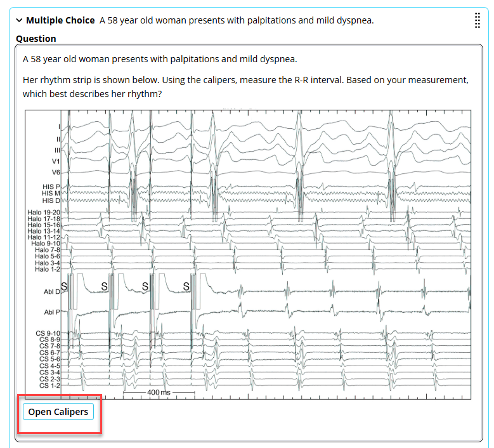Click the 'Abl P' channel label
Viewport: 494px width, 448px height.
click(x=52, y=312)
